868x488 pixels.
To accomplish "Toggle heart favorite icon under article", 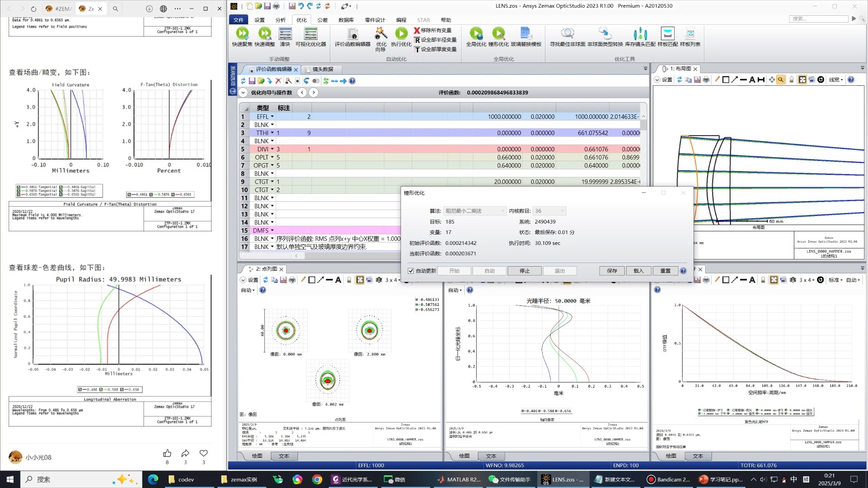I will pos(203,453).
